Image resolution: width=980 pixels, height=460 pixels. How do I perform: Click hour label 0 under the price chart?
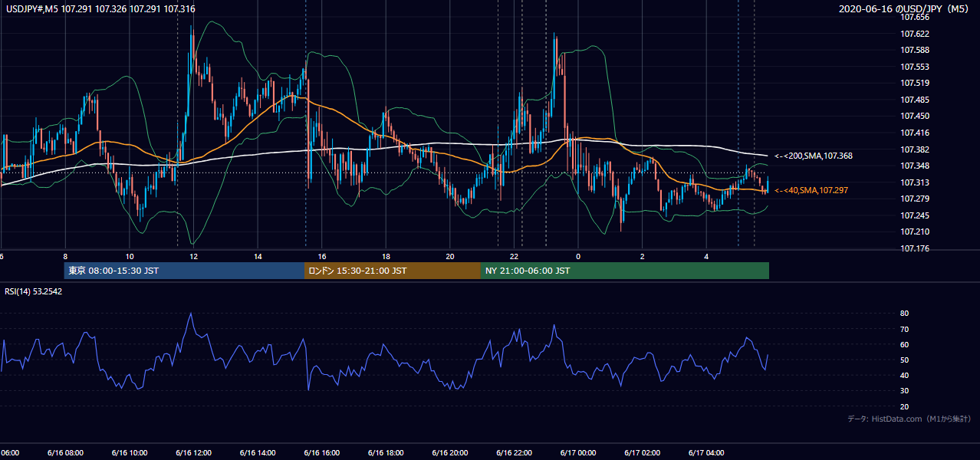(578, 256)
